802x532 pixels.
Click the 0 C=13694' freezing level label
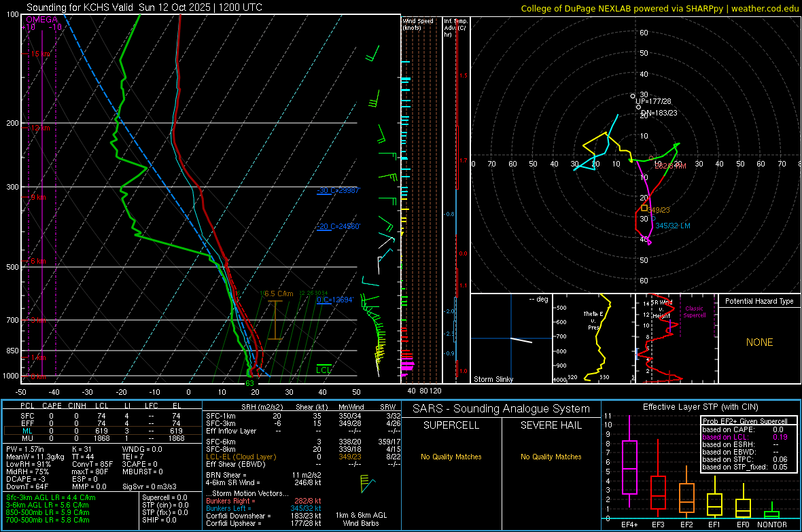click(x=335, y=300)
